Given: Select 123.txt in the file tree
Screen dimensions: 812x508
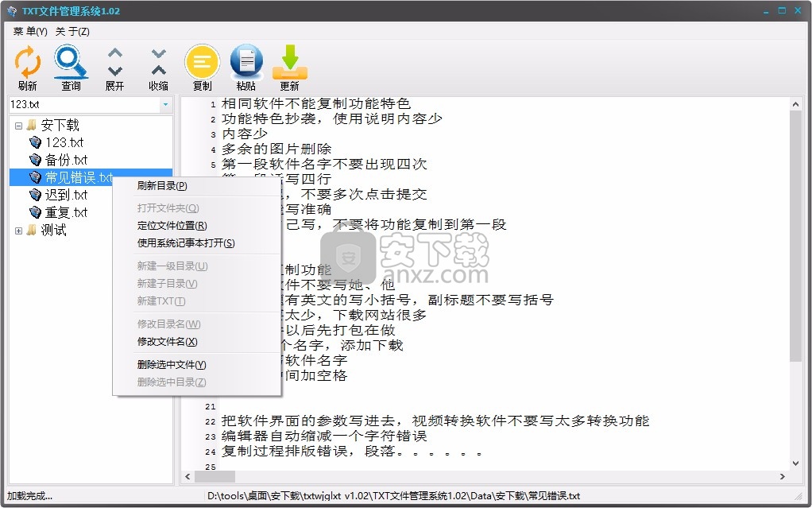Looking at the screenshot, I should click(64, 142).
